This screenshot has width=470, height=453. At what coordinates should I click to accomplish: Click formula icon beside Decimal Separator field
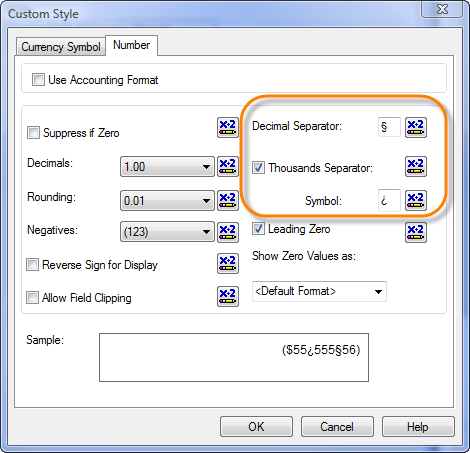[416, 127]
